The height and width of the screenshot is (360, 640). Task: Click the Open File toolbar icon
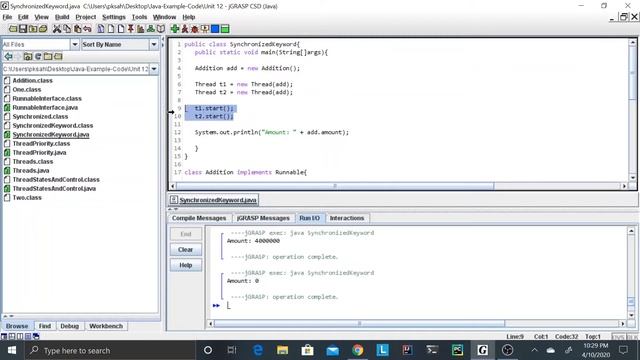click(13, 29)
